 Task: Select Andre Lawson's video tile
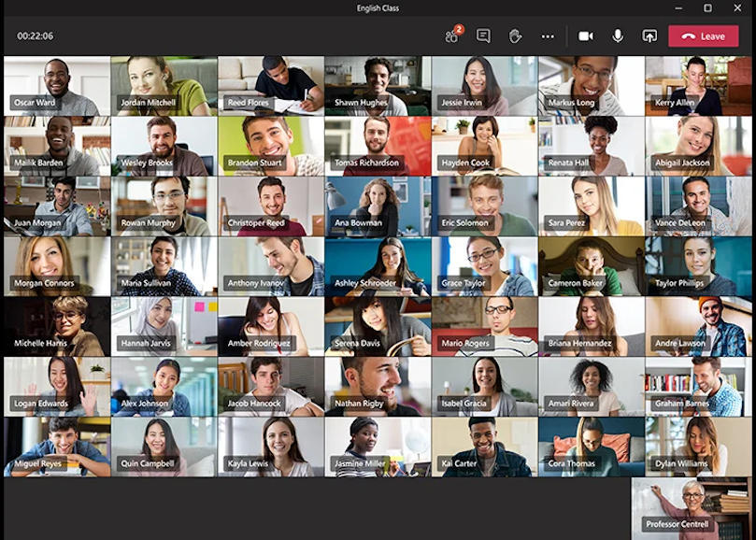pos(699,327)
